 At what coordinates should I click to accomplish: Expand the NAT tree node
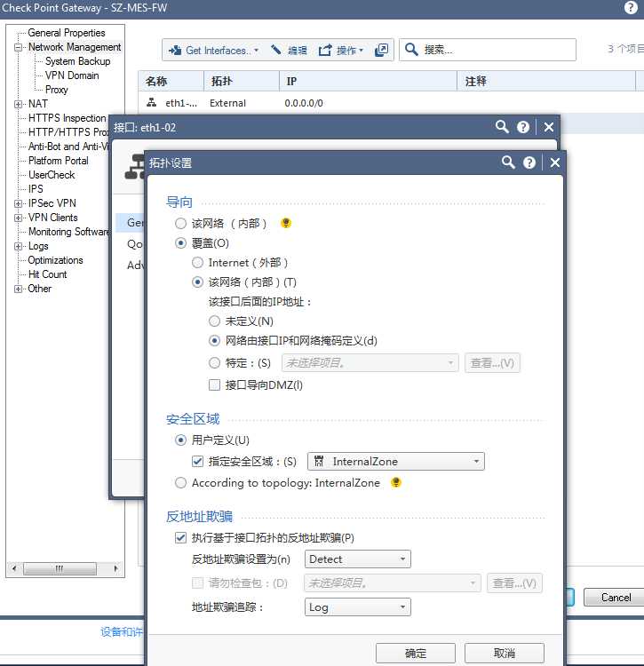[x=18, y=104]
